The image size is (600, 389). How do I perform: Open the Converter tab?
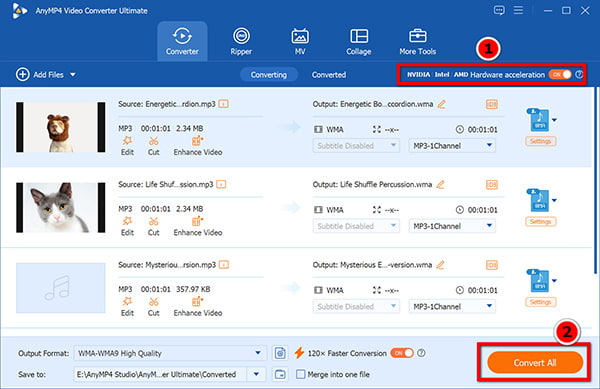point(182,41)
